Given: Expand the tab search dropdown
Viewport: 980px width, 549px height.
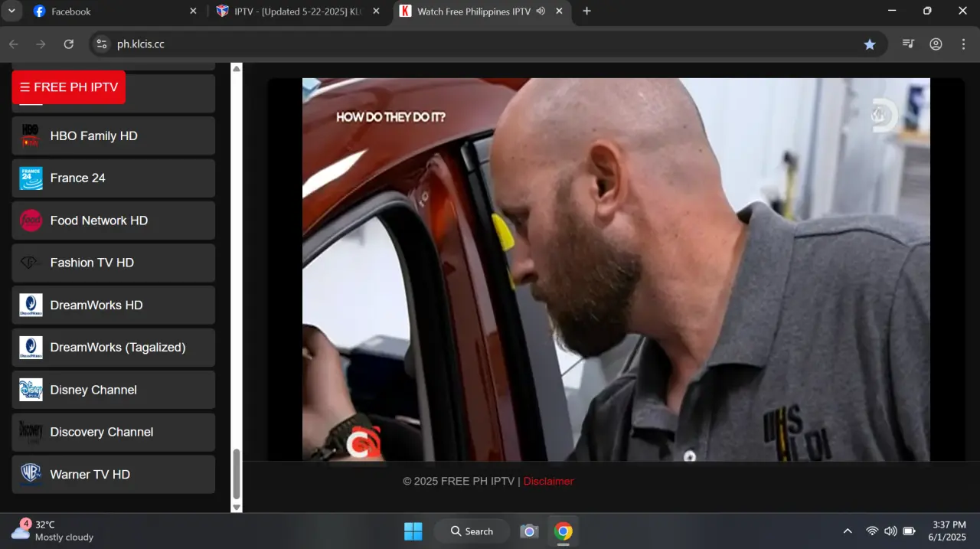Looking at the screenshot, I should point(11,11).
